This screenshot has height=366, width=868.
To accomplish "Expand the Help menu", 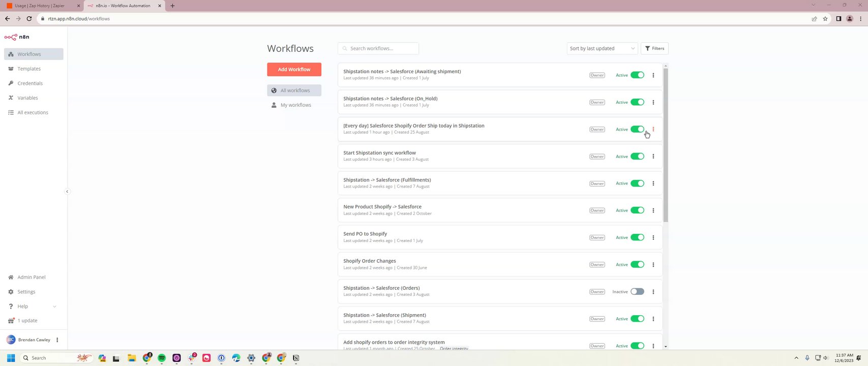I will (x=34, y=306).
